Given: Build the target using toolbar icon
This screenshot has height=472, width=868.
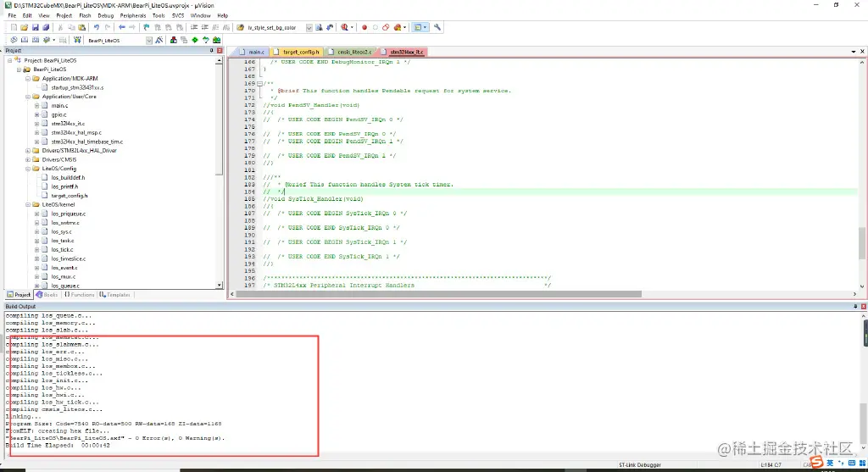Looking at the screenshot, I should point(25,40).
